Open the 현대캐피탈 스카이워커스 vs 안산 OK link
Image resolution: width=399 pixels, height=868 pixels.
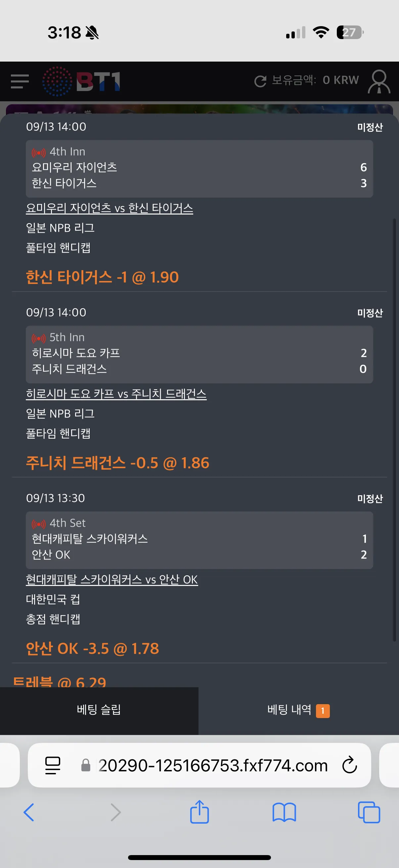[112, 580]
